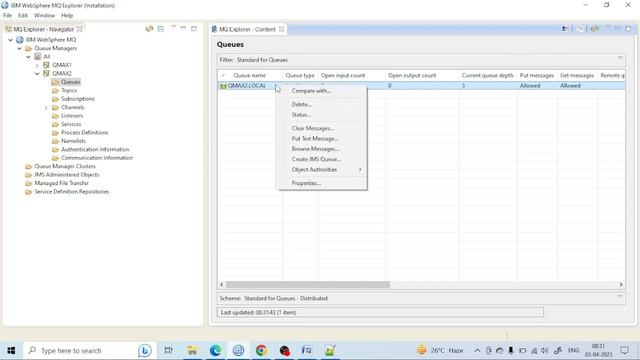Open the Filter dropdown arrow
This screenshot has height=360, width=640.
620,58
